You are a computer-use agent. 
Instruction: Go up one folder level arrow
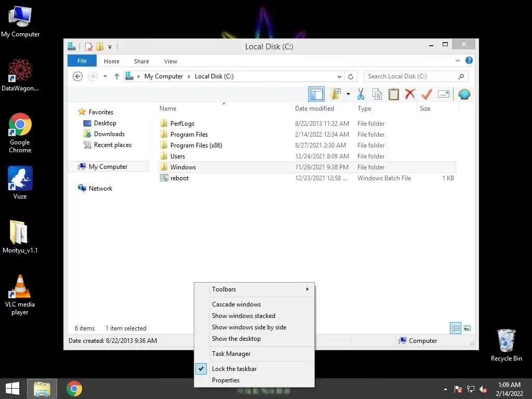[117, 76]
